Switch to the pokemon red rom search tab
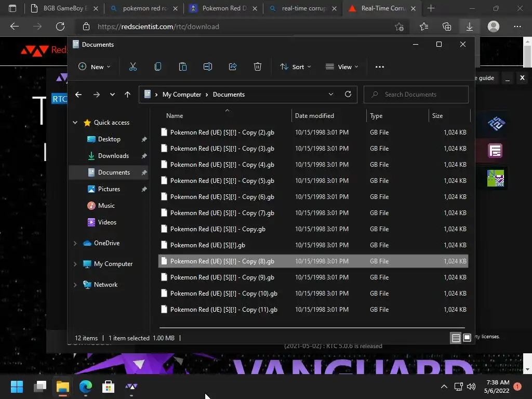 (x=144, y=8)
